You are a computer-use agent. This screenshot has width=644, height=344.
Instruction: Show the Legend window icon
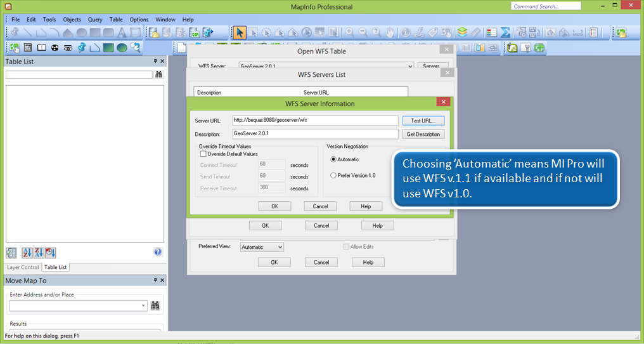coord(492,32)
